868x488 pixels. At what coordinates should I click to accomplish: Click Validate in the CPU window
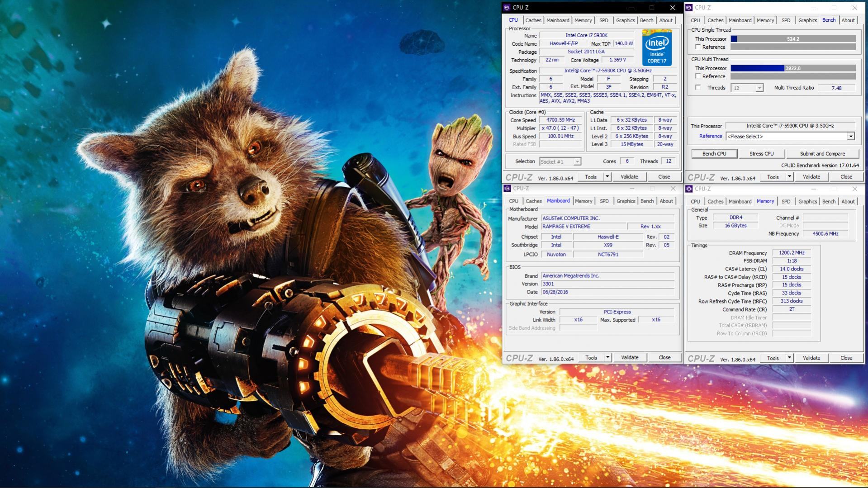[629, 177]
